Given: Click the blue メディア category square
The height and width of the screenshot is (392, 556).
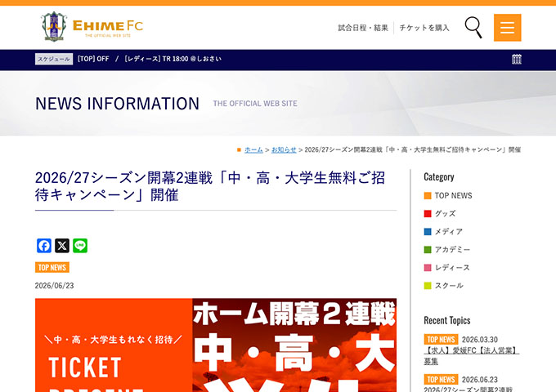Looking at the screenshot, I should [428, 232].
